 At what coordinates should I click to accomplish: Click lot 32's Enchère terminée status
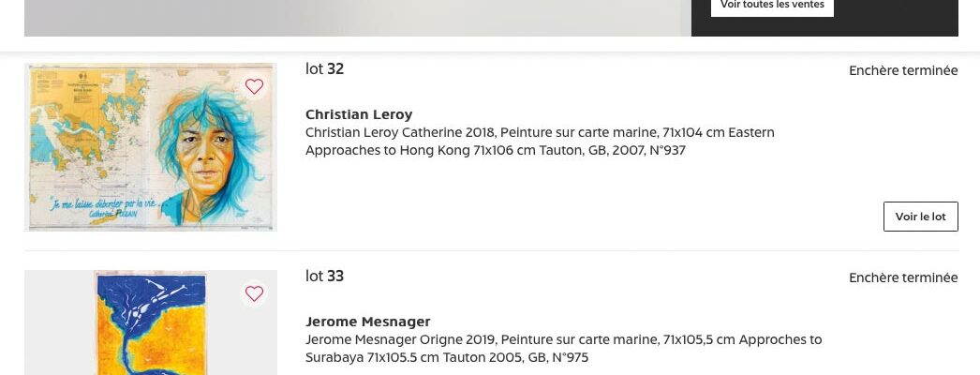pos(903,70)
